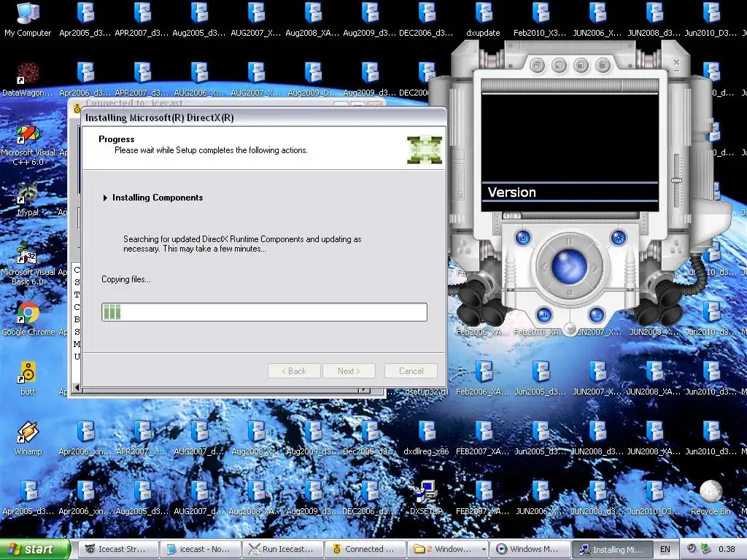Viewport: 747px width, 560px height.
Task: Select the Microsoft Visual Basic 6.0 shortcut
Action: pyautogui.click(x=28, y=263)
